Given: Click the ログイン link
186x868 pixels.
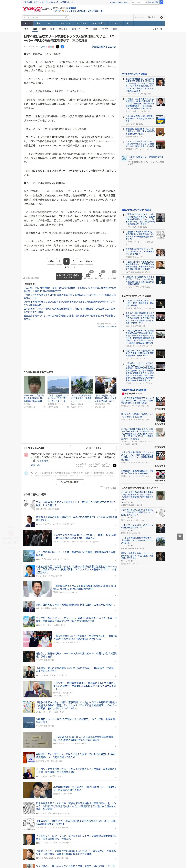Looking at the screenshot, I should click(57, 11).
